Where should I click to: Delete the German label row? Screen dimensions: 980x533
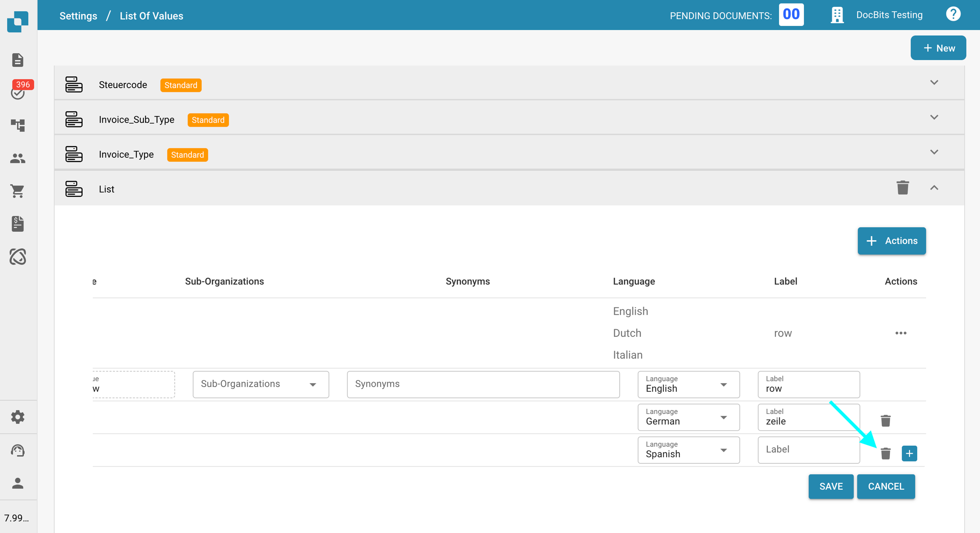pyautogui.click(x=886, y=421)
